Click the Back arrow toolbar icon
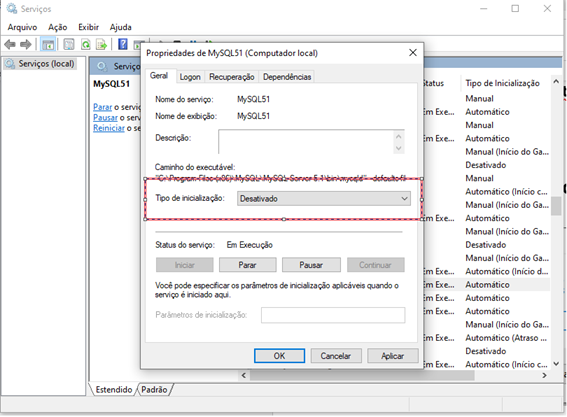 point(10,45)
